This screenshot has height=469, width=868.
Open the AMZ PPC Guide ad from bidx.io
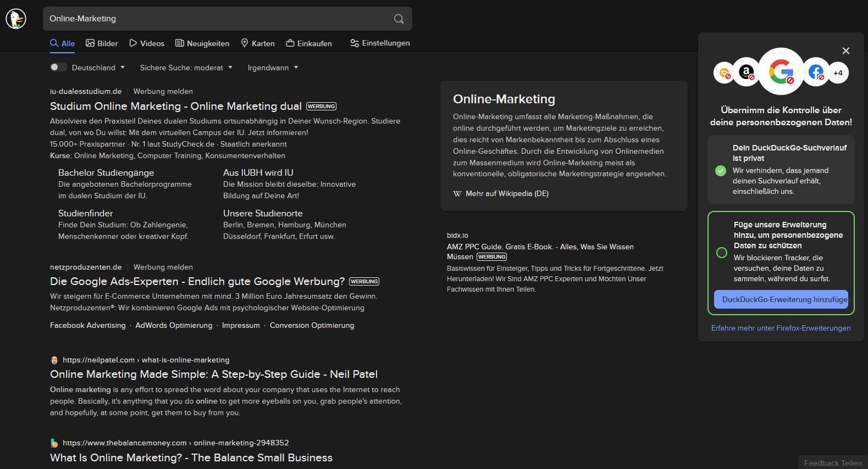click(x=540, y=252)
